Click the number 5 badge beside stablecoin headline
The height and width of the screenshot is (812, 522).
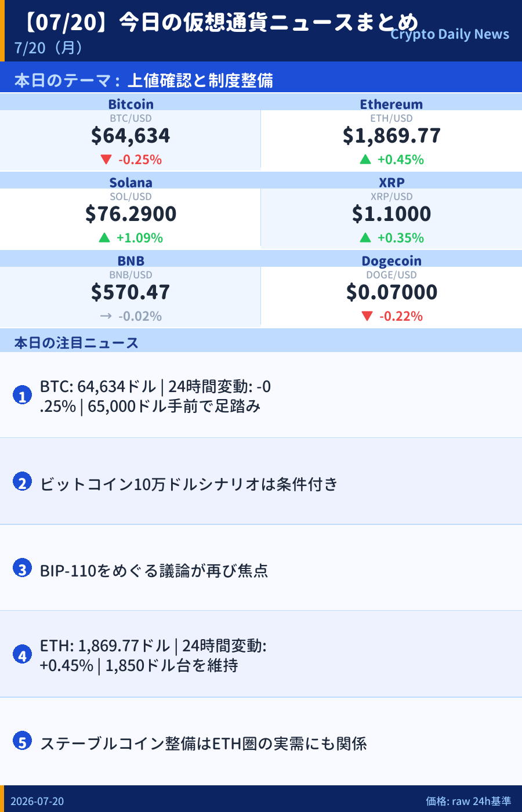[22, 741]
